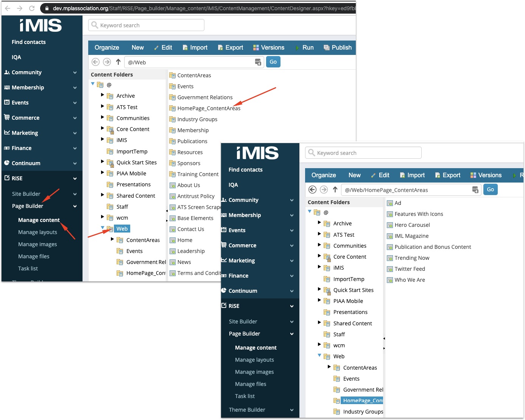Click navigate-forward circle arrow in back window
Screen dimensions: 525x420
(x=107, y=62)
